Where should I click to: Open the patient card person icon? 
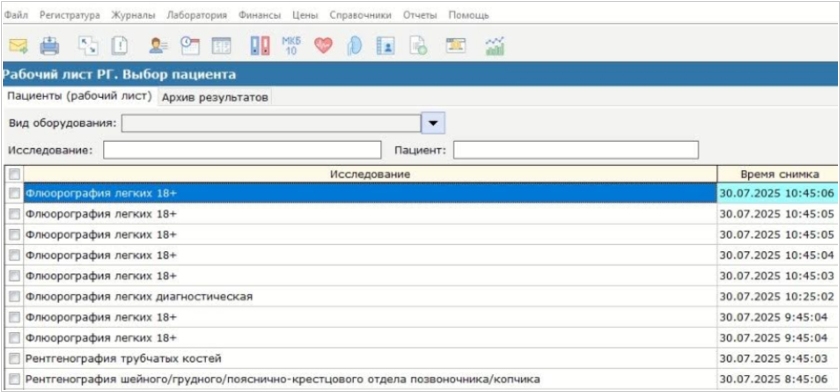[158, 46]
